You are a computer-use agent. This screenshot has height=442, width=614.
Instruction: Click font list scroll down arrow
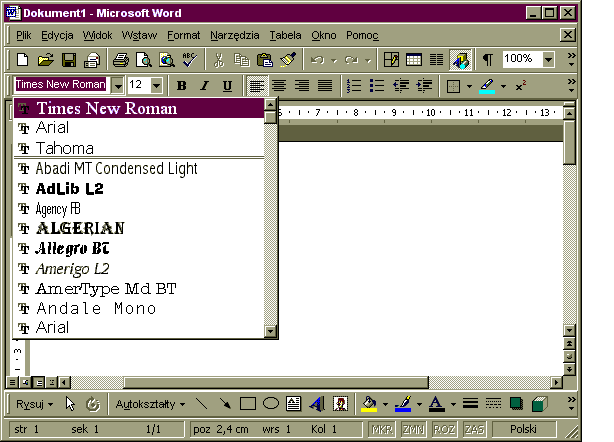[270, 331]
